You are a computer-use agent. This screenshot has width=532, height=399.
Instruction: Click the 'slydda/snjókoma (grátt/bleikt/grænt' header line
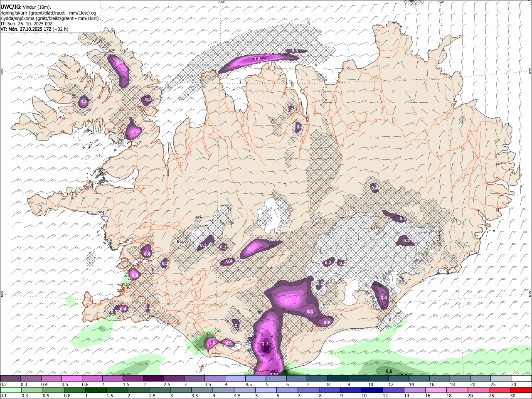pyautogui.click(x=49, y=18)
